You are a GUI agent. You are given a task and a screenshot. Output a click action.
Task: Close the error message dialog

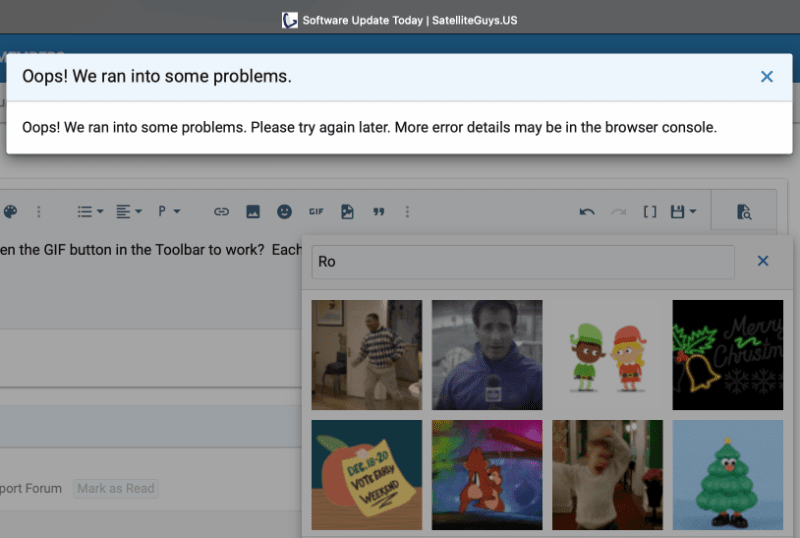pyautogui.click(x=766, y=77)
